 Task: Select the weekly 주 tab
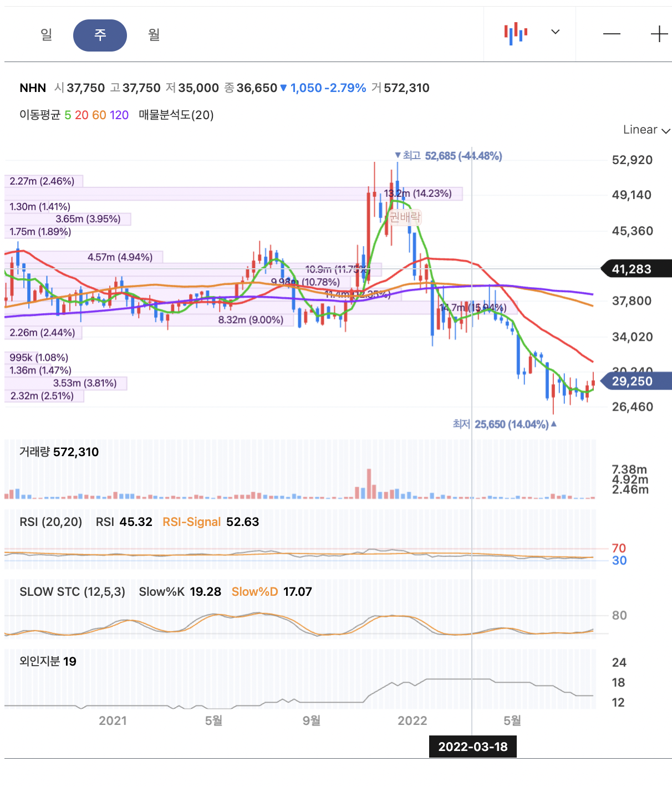[100, 35]
